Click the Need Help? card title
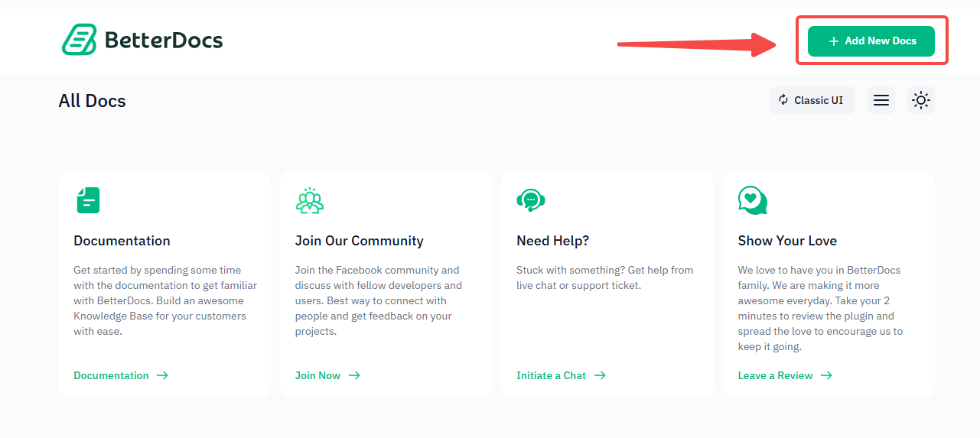980x438 pixels. [552, 241]
